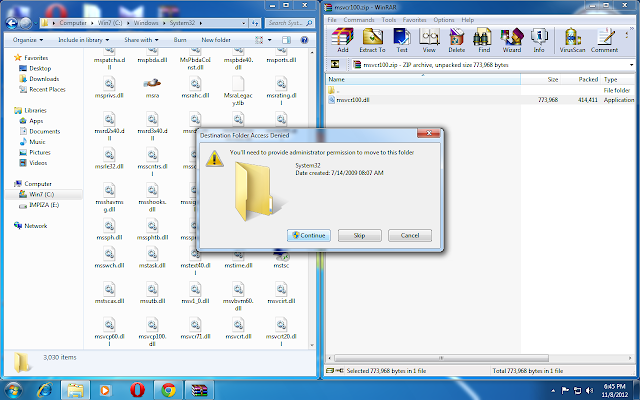Viewport: 640px width, 400px height.
Task: Click the Explorer search box
Action: click(289, 23)
